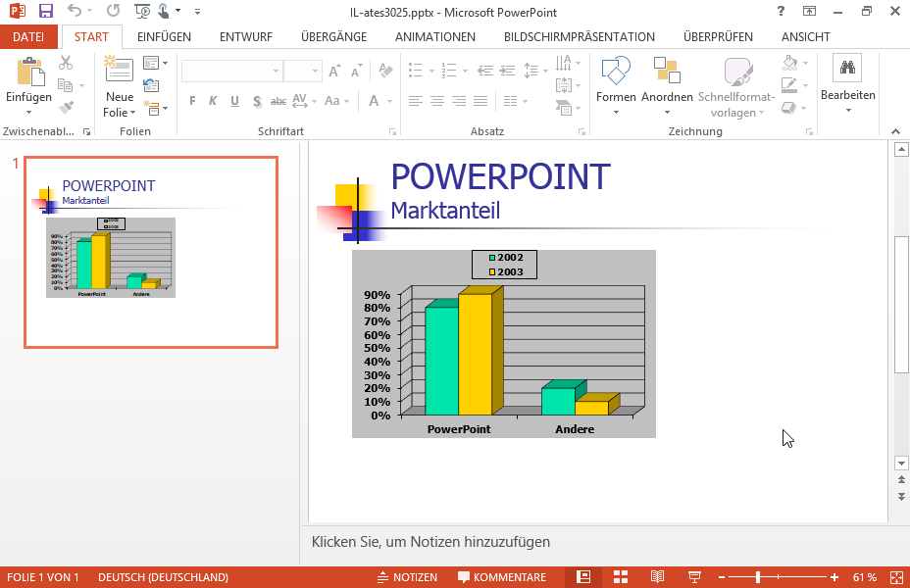
Task: Open Bearbeiten binoculars menu
Action: tap(848, 83)
